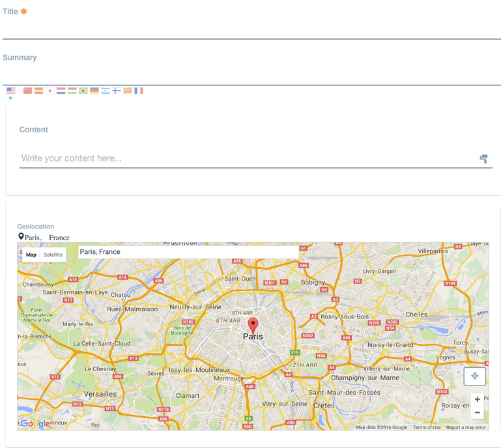
Task: Switch to Map view tab
Action: [31, 255]
